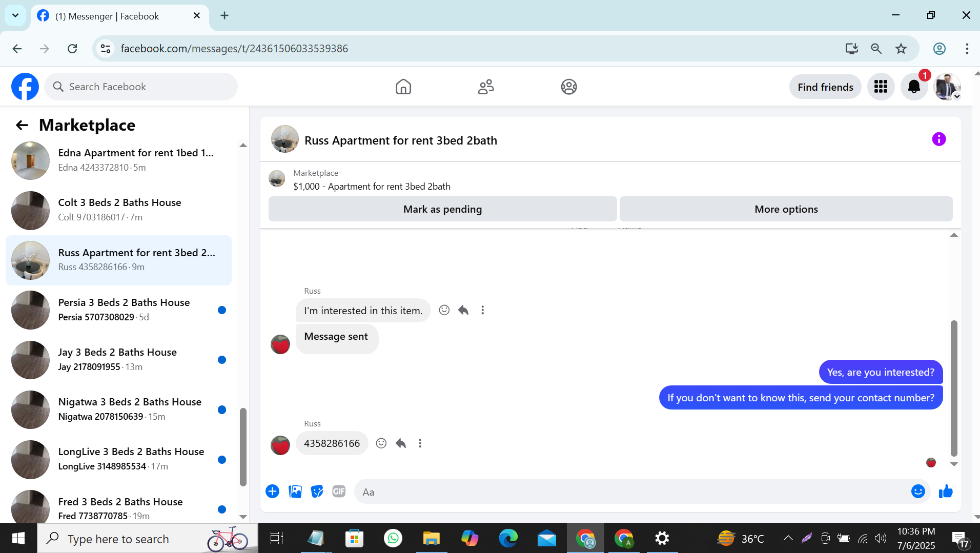
Task: Go to the Home feed icon
Action: coord(403,87)
